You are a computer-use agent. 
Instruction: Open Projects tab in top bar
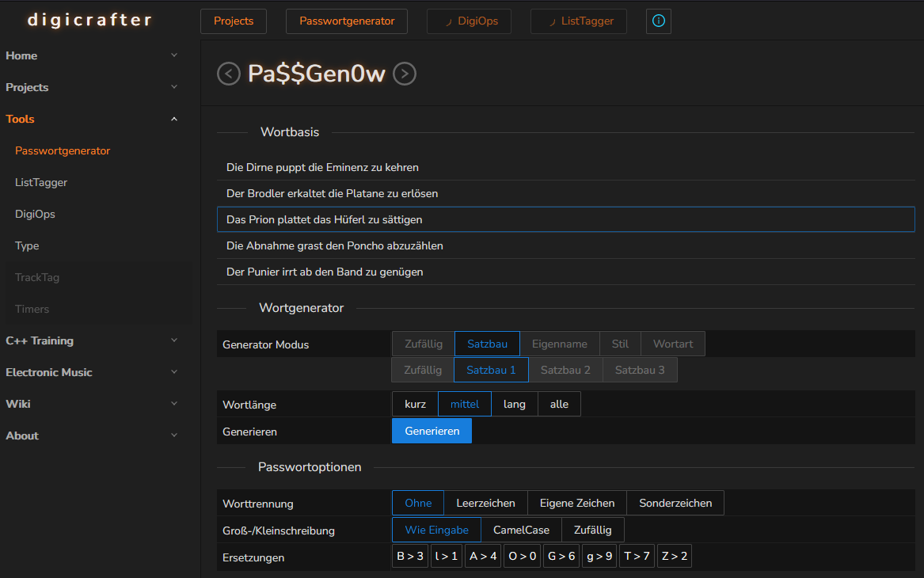pos(234,21)
